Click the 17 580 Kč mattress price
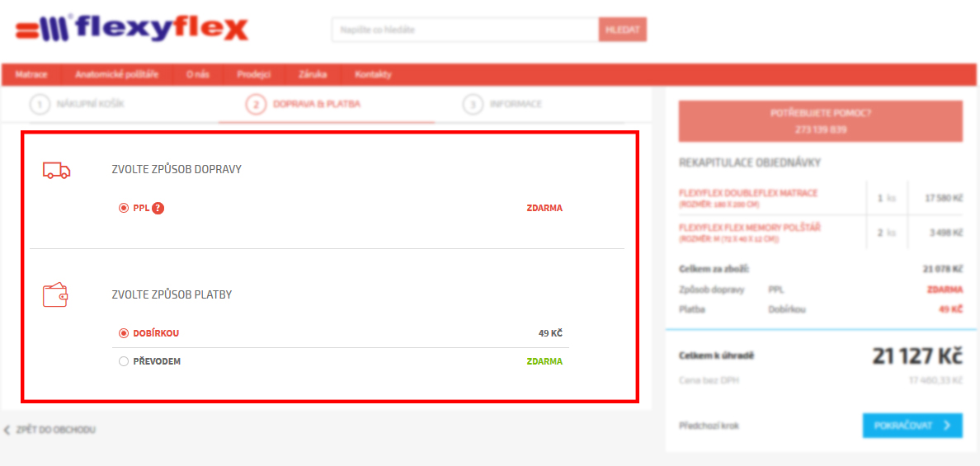980x466 pixels. (944, 198)
